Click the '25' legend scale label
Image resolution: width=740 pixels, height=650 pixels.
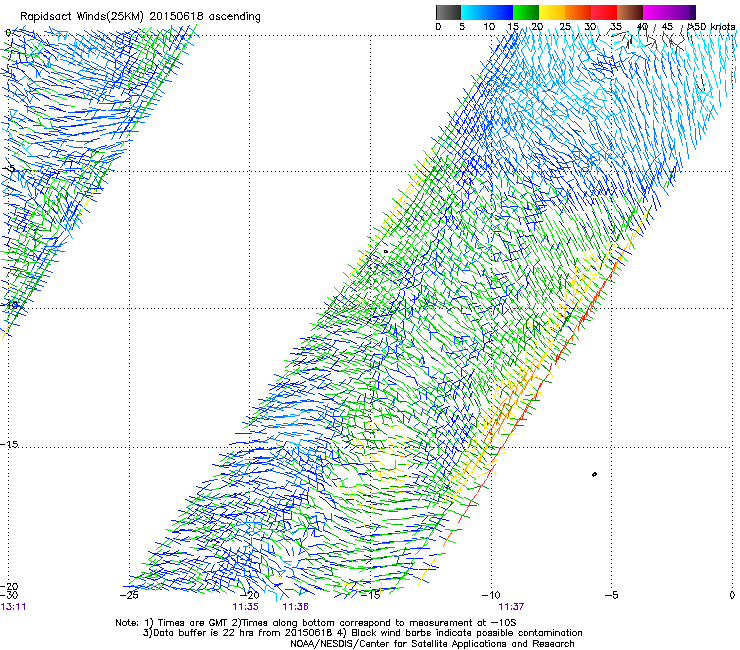tap(565, 27)
